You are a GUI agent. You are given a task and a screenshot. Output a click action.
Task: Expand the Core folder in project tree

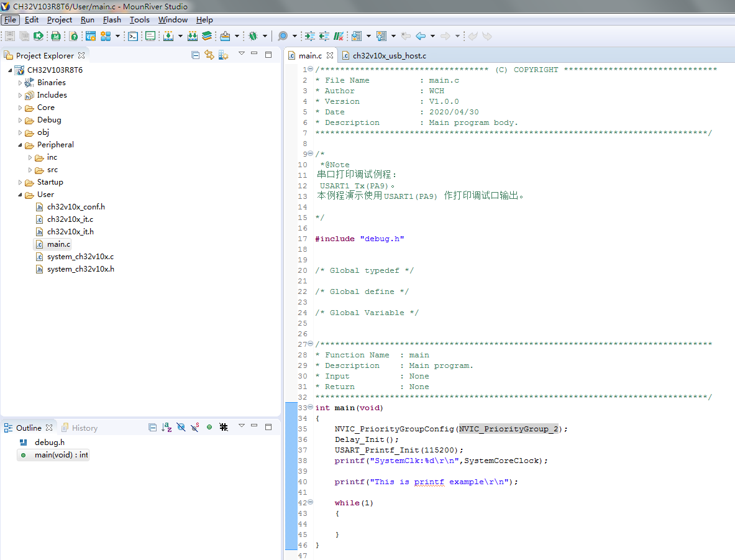(20, 108)
